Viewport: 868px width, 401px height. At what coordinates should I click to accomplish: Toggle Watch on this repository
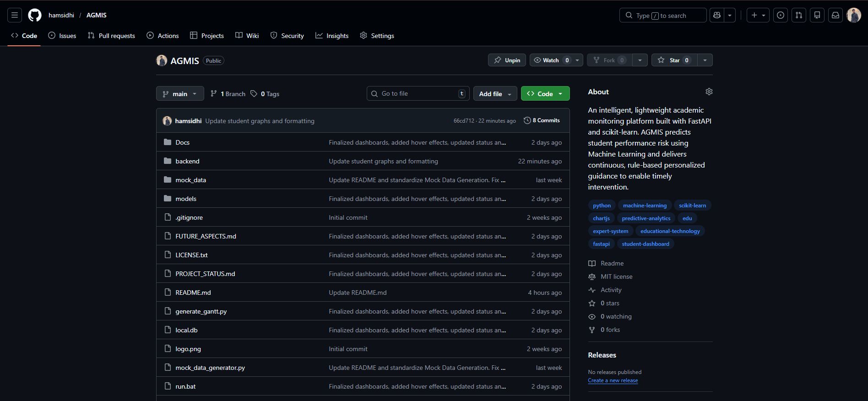(x=551, y=60)
